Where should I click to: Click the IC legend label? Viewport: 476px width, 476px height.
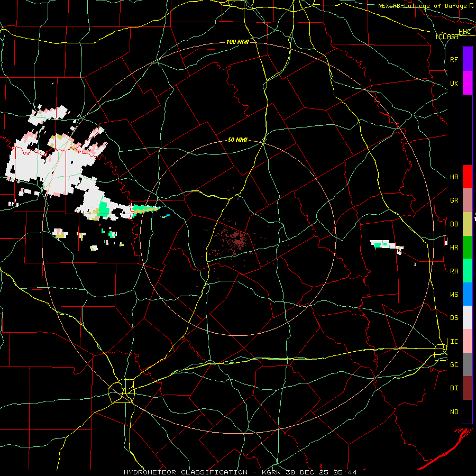pyautogui.click(x=454, y=342)
